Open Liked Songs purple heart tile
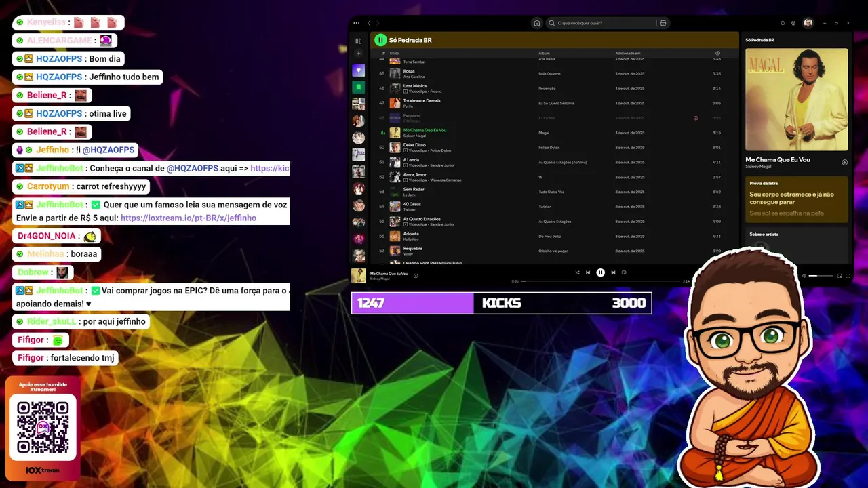The width and height of the screenshot is (868, 488). [x=359, y=70]
